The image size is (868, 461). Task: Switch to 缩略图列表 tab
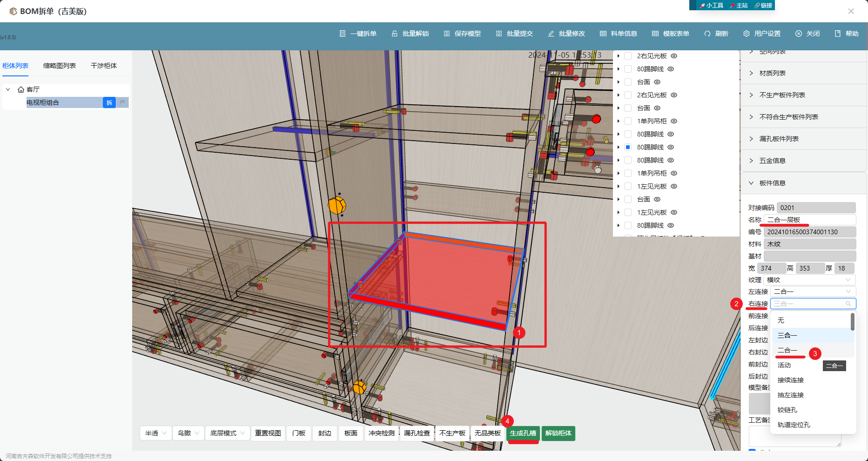coord(60,66)
